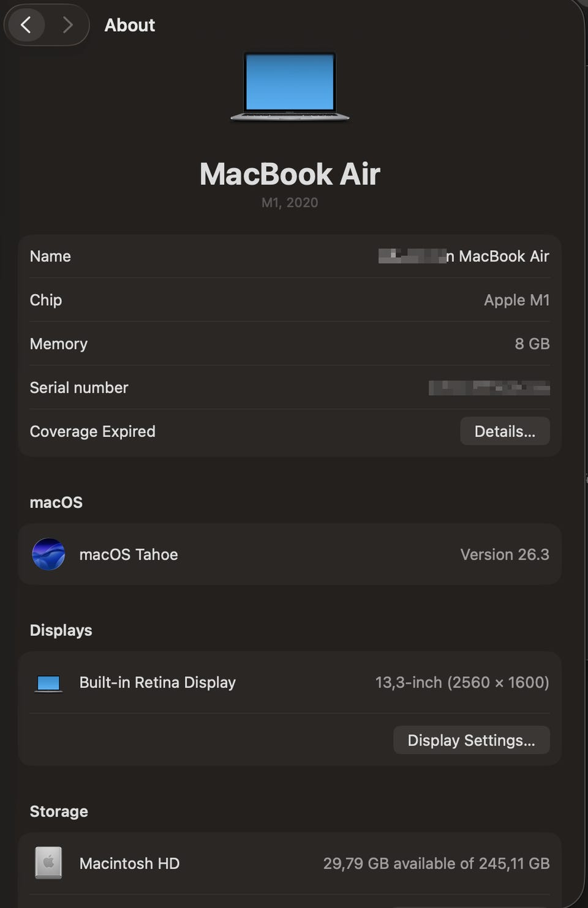Click '29,79 GB available of 245,11 GB'
The width and height of the screenshot is (588, 908).
pos(436,863)
